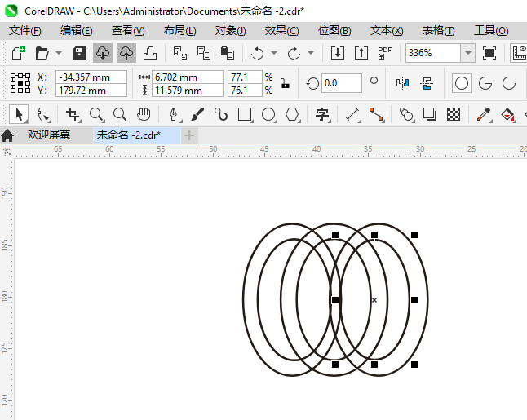Open the 对象(J) menu
The height and width of the screenshot is (420, 527).
231,31
